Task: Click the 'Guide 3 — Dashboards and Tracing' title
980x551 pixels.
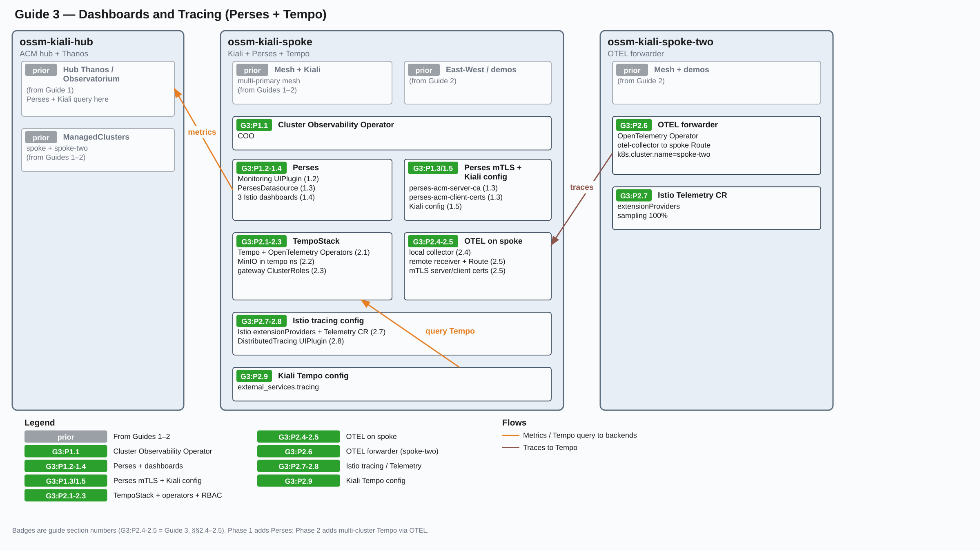Action: pos(170,14)
